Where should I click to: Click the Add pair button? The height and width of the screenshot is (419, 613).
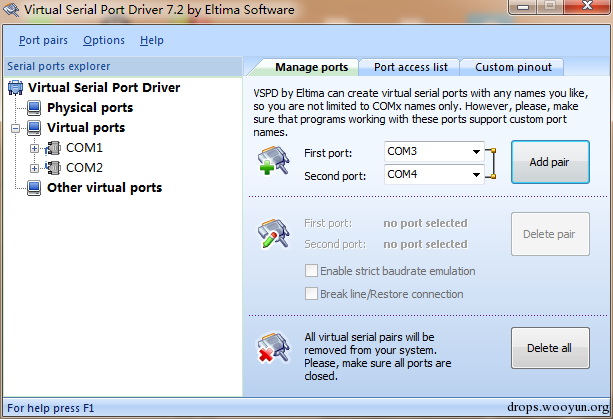550,162
